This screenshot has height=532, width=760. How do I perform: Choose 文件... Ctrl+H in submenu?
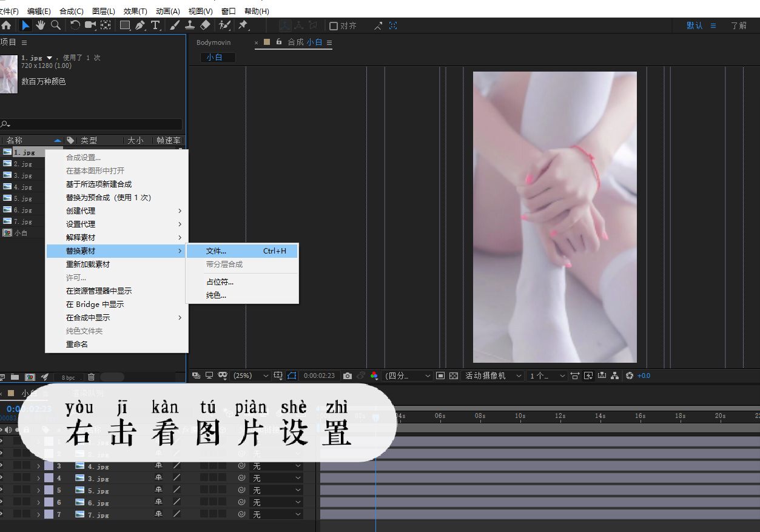point(242,251)
